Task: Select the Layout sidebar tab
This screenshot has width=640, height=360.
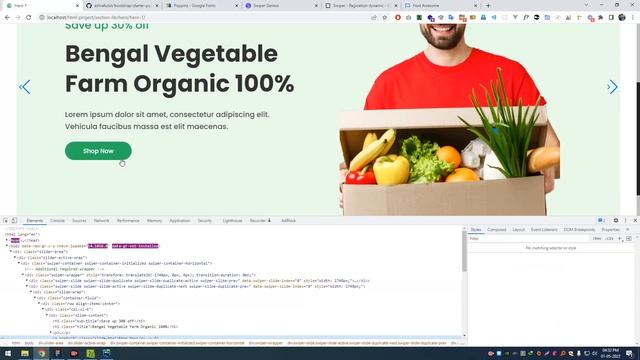Action: (519, 230)
